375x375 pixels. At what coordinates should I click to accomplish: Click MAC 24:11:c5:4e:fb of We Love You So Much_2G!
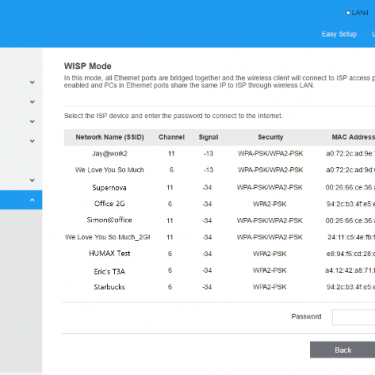pos(351,237)
